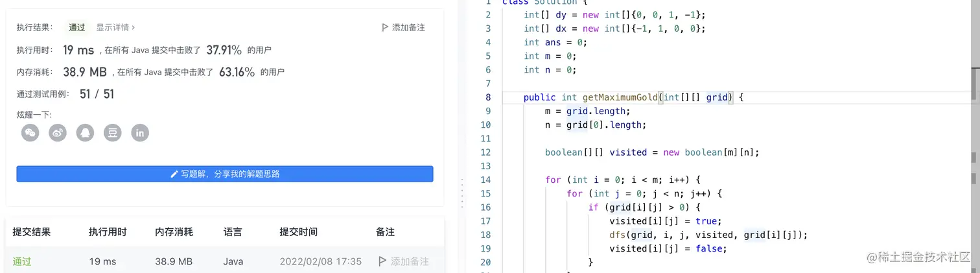Click the 执行用时 column header
The image size is (980, 273).
108,231
